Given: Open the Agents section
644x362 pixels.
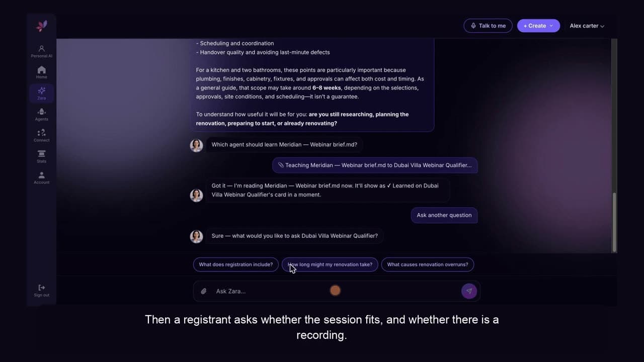Looking at the screenshot, I should [41, 114].
